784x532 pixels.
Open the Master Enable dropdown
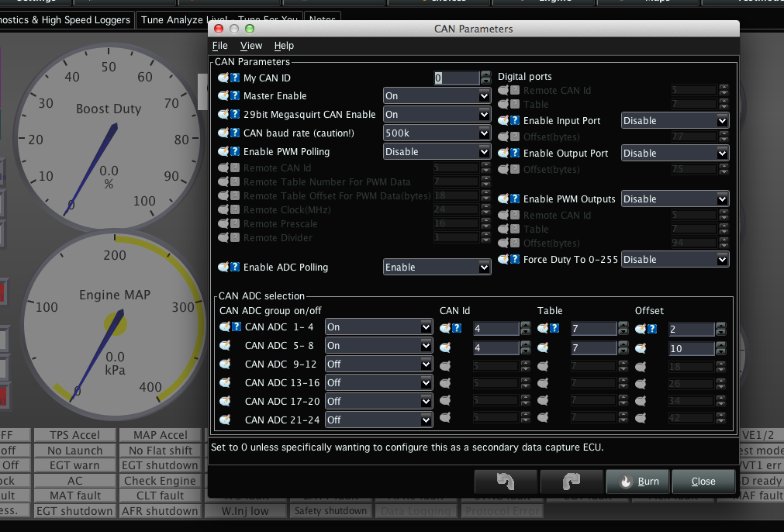coord(437,96)
